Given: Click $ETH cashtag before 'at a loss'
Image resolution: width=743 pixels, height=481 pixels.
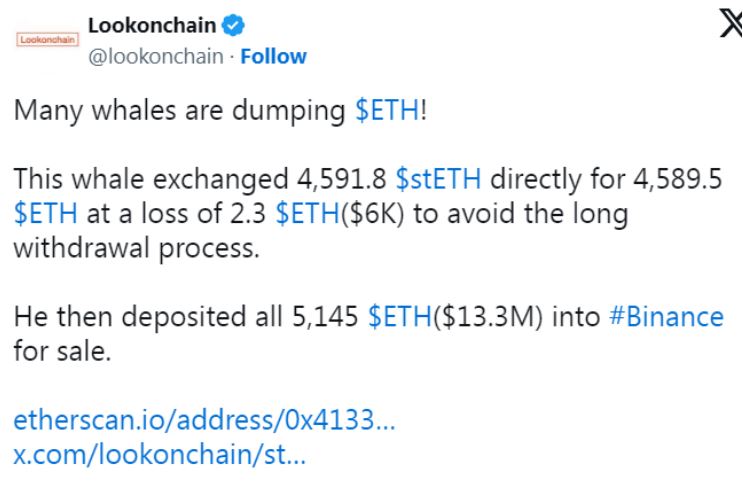Looking at the screenshot, I should (x=45, y=213).
